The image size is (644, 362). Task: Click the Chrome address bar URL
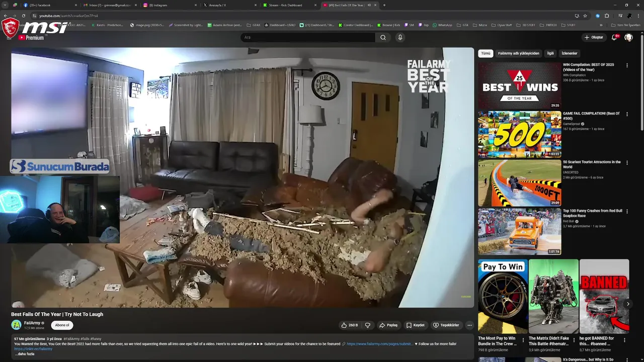(68, 16)
